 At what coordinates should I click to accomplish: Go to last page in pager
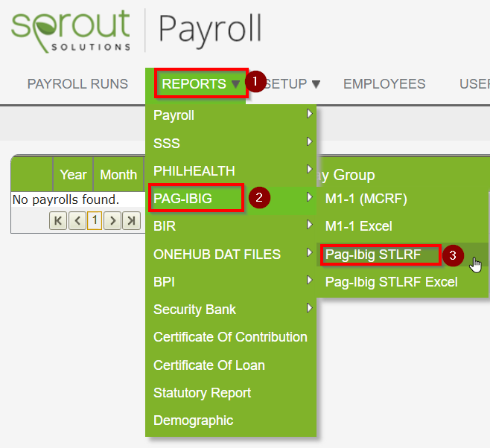click(x=131, y=220)
